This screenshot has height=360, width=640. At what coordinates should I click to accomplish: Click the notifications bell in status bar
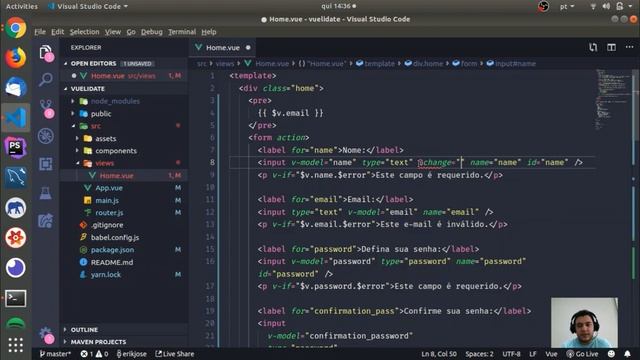pyautogui.click(x=627, y=354)
